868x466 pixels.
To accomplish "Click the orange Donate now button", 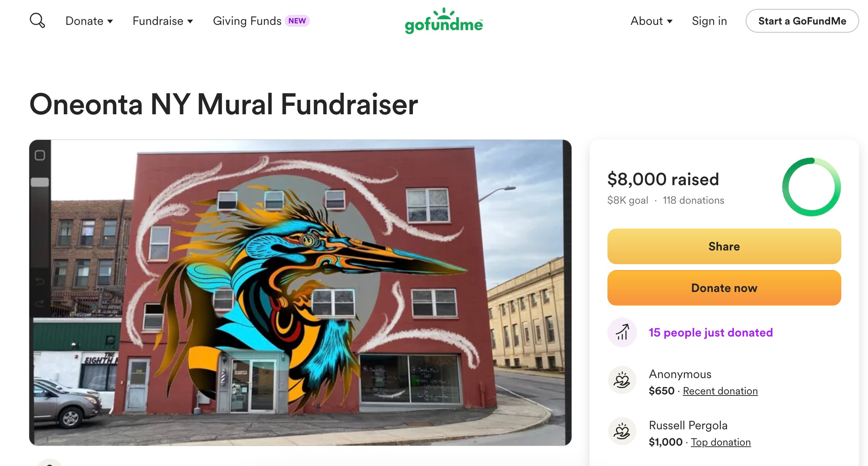I will pyautogui.click(x=724, y=288).
